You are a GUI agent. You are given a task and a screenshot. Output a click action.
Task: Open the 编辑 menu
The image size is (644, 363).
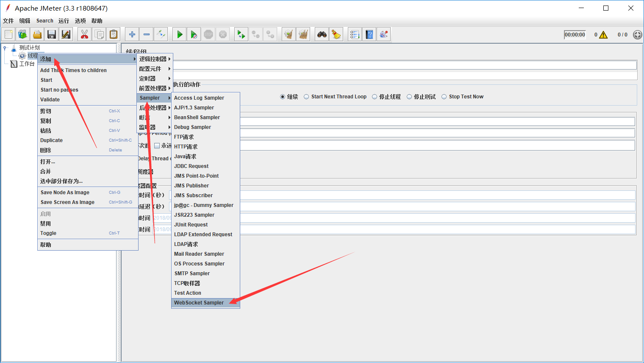[x=25, y=21]
